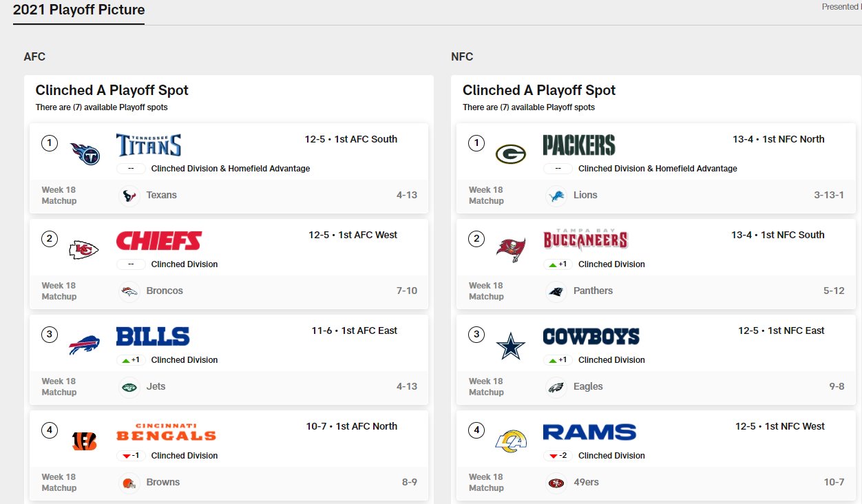Click the Panthers 5-12 record
Viewport: 862px width, 504px height.
834,291
